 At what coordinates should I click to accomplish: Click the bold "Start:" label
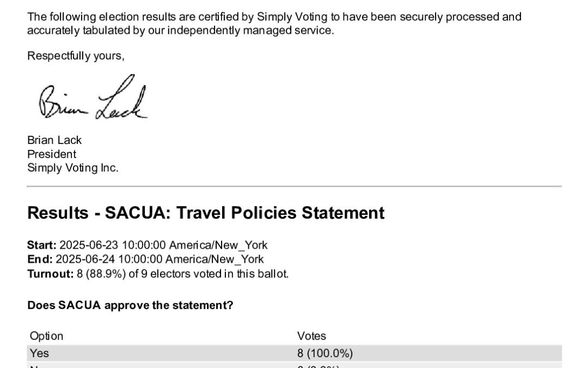click(42, 245)
